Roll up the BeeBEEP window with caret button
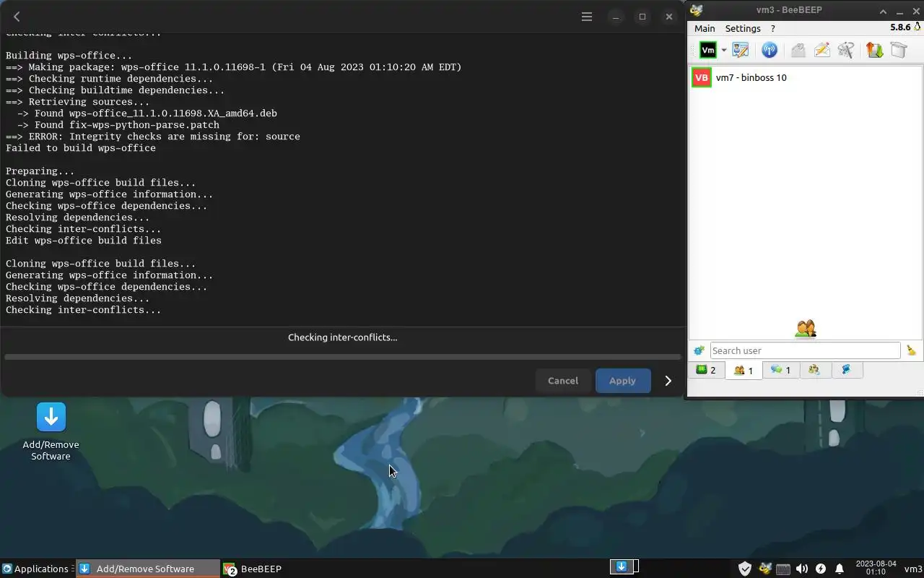Screen dimensions: 924x578 [883, 11]
